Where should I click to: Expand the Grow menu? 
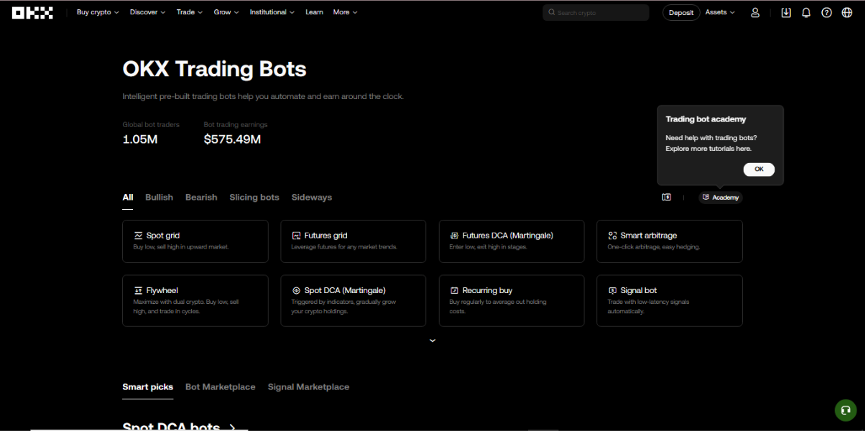click(226, 12)
